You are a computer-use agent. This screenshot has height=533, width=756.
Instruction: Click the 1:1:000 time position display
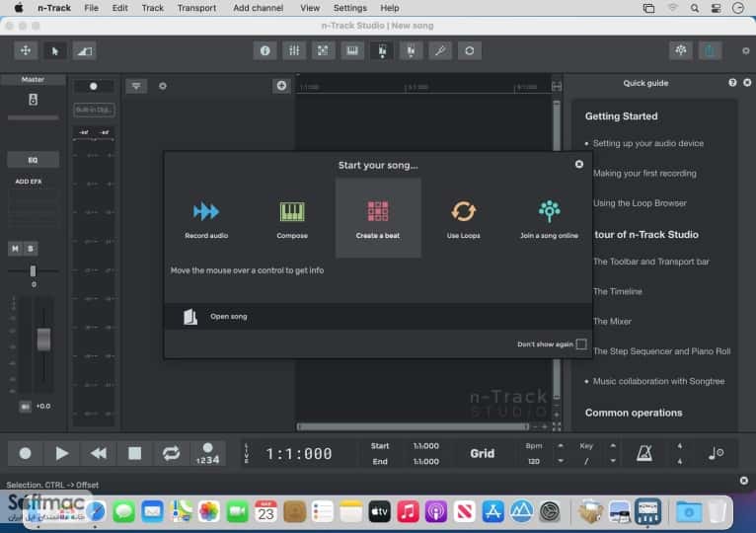299,453
